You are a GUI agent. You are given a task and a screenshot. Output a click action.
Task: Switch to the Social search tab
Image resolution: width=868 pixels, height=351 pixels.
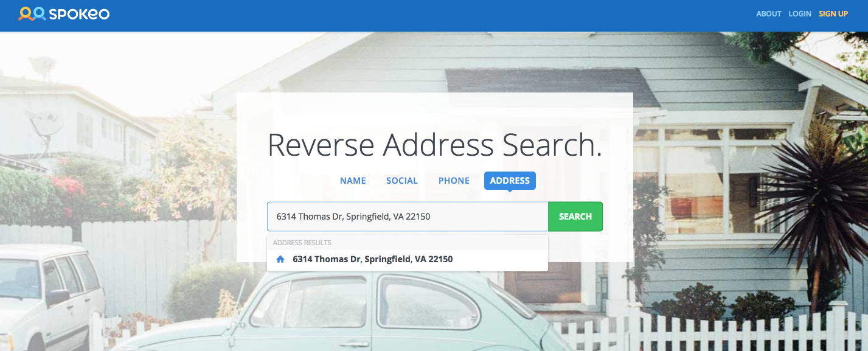click(402, 181)
